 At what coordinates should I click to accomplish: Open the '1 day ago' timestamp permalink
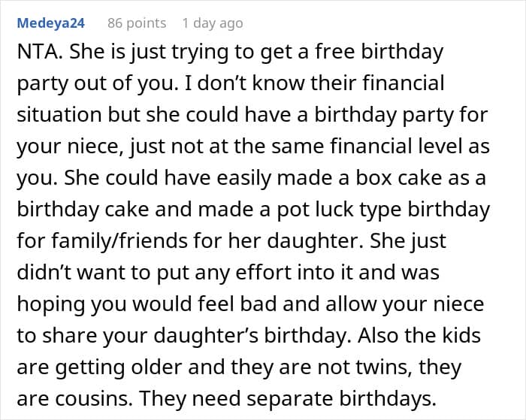click(213, 23)
